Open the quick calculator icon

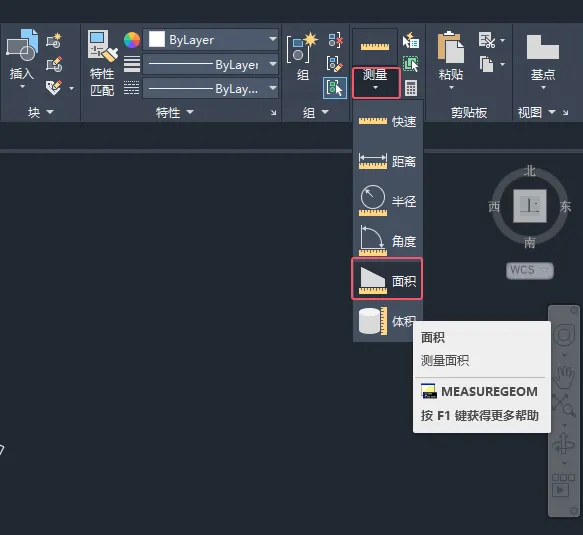point(411,88)
